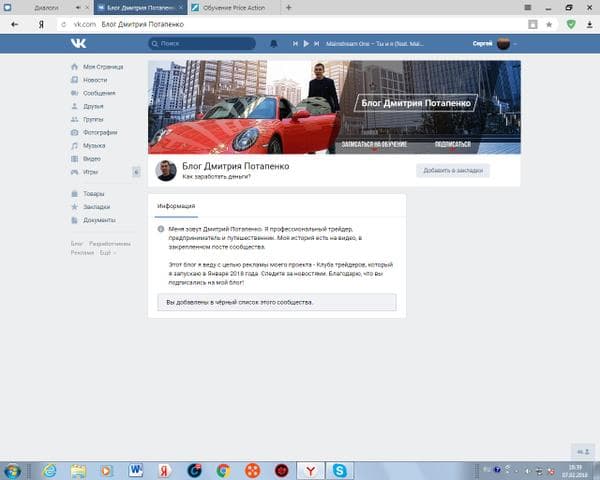The image size is (600, 480).
Task: Open Google Chrome from taskbar
Action: (x=223, y=471)
